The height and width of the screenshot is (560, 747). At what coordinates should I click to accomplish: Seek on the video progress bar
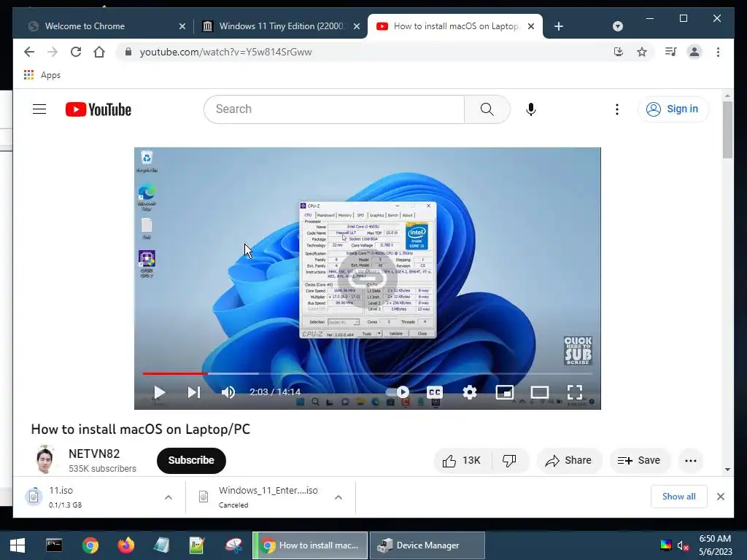point(368,374)
